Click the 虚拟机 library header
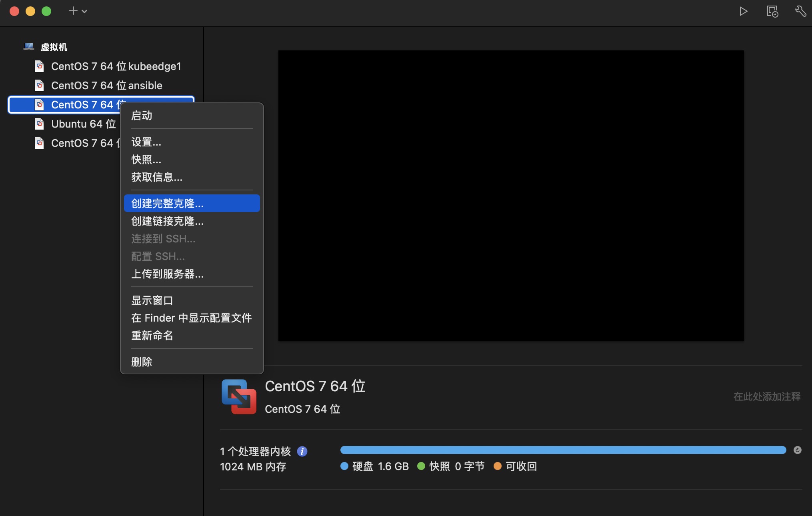Screen dimensions: 812x516 click(x=54, y=47)
